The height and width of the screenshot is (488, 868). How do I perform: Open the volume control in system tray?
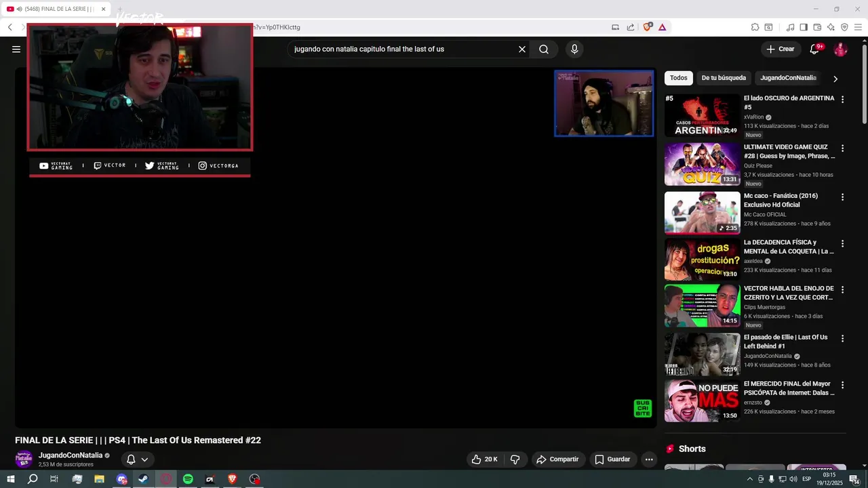point(793,479)
